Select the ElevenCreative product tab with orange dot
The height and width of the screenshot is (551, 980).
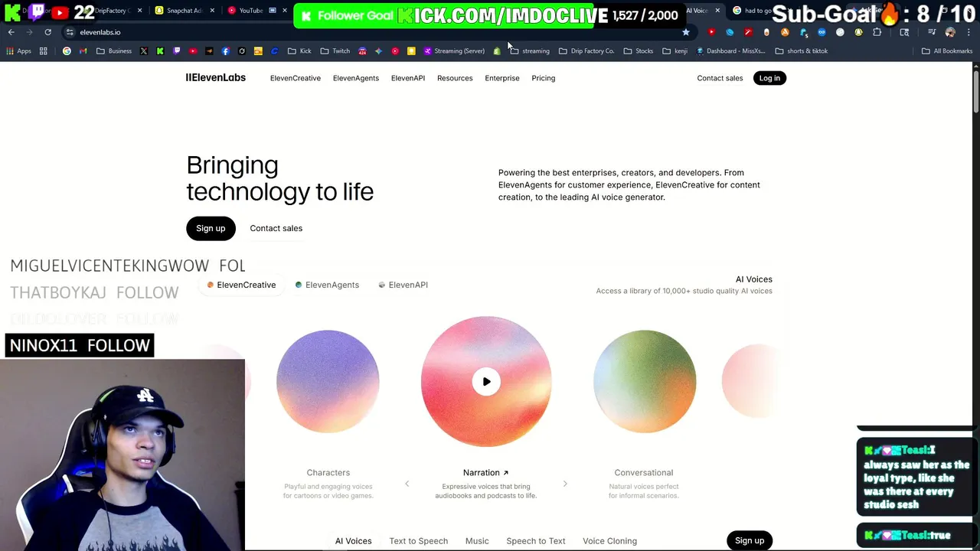241,285
